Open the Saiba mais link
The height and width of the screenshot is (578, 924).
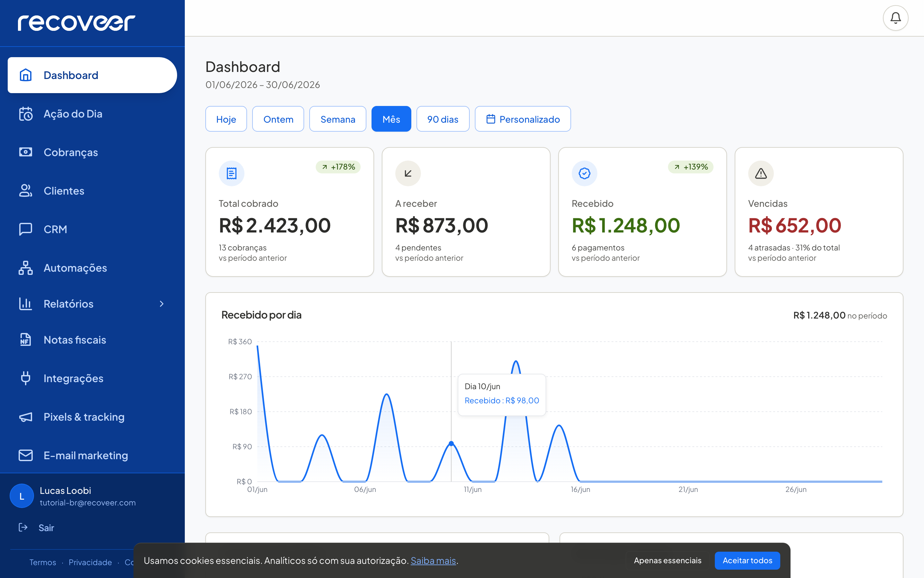click(433, 560)
